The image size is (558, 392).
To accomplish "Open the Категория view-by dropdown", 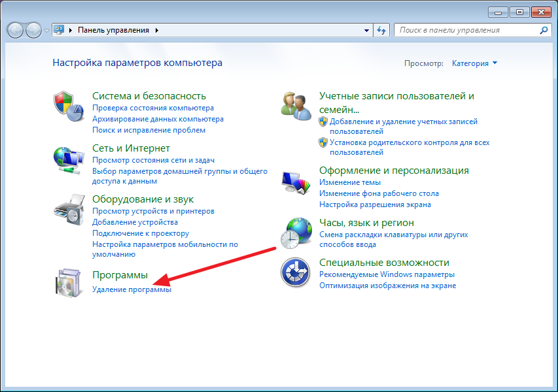I will 474,63.
